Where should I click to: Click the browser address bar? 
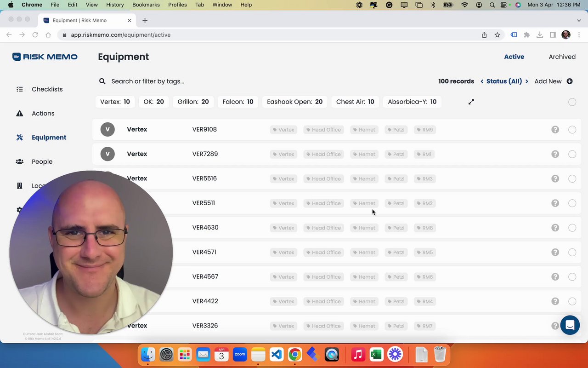(x=271, y=35)
